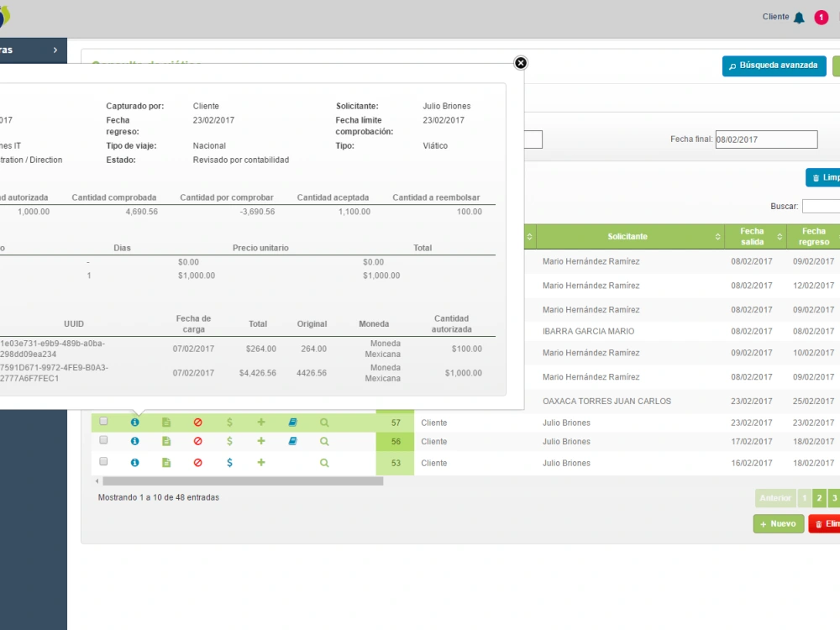Click current page 1 button
The height and width of the screenshot is (630, 840).
click(x=804, y=497)
